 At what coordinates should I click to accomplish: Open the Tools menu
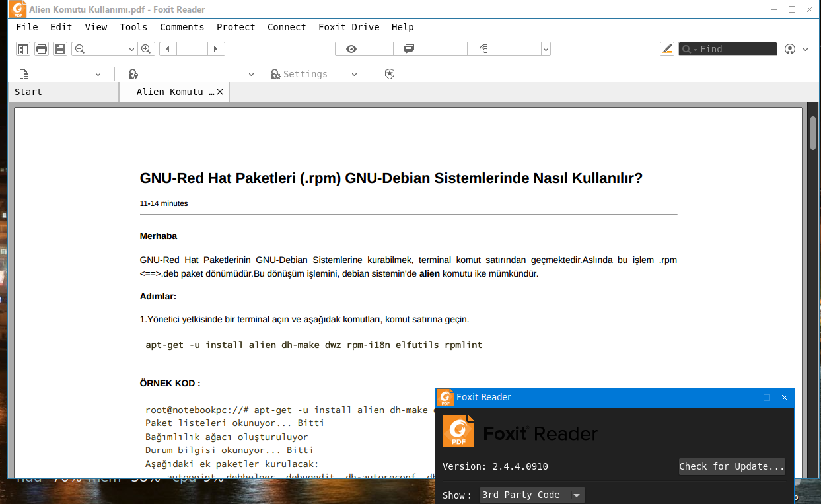pos(133,27)
